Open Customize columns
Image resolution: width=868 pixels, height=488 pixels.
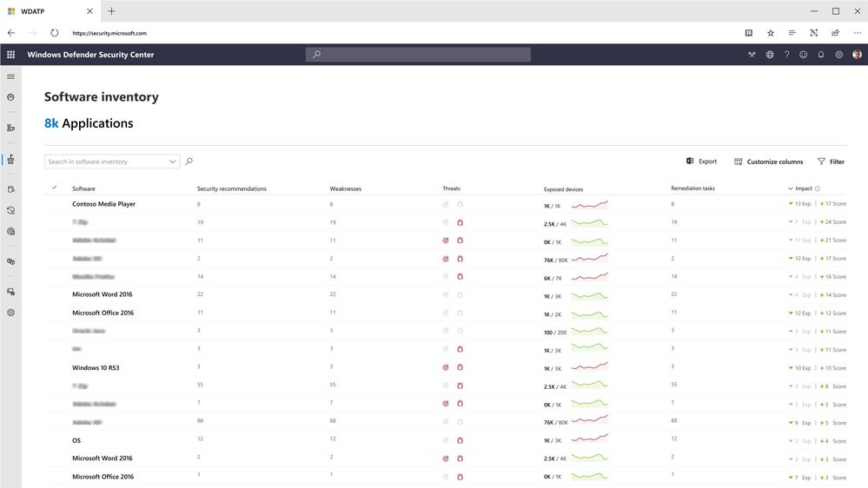pos(768,162)
